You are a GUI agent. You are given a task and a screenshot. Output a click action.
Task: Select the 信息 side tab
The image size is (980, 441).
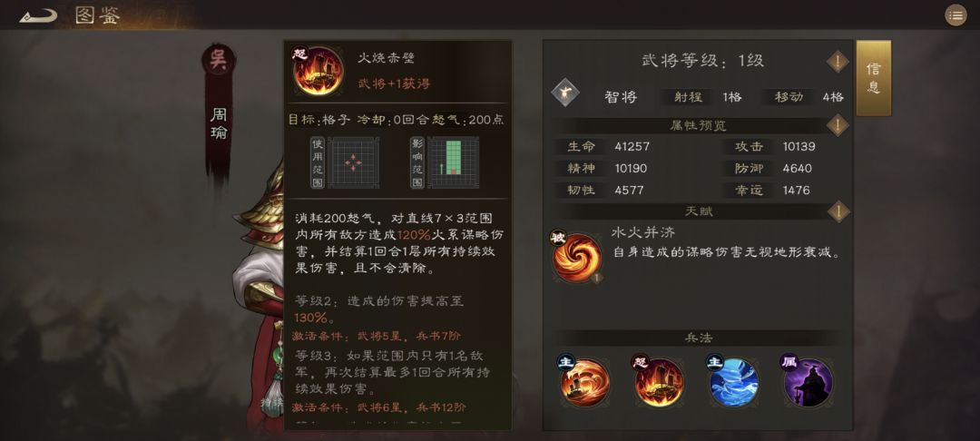point(873,78)
